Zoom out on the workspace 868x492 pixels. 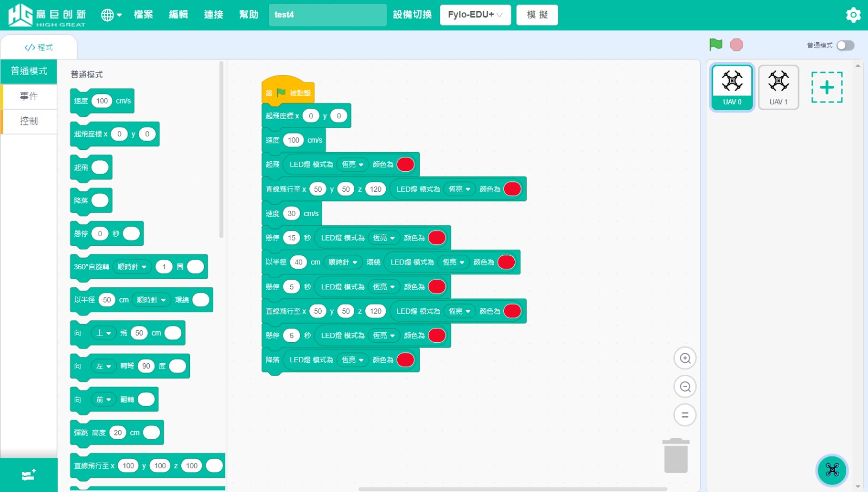point(685,387)
